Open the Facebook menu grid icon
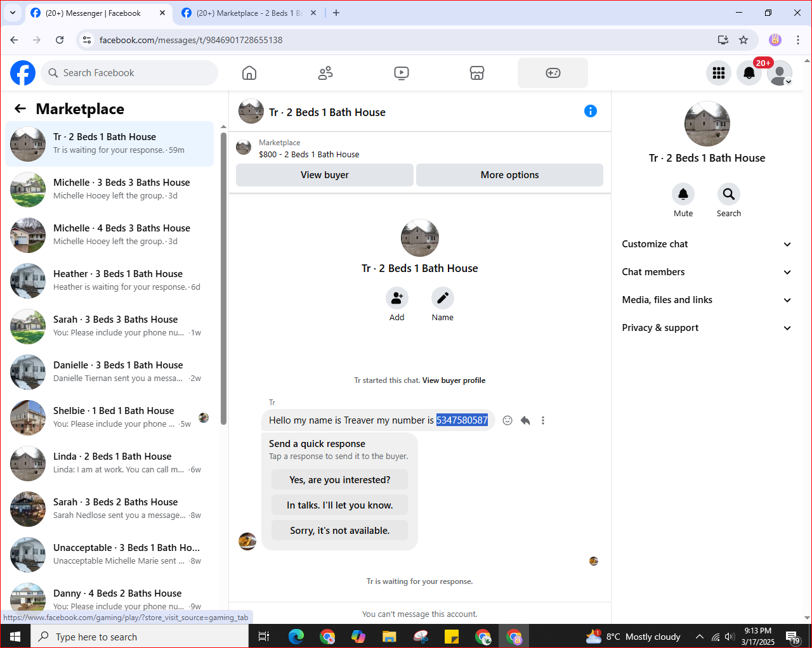The width and height of the screenshot is (812, 648). (x=719, y=73)
